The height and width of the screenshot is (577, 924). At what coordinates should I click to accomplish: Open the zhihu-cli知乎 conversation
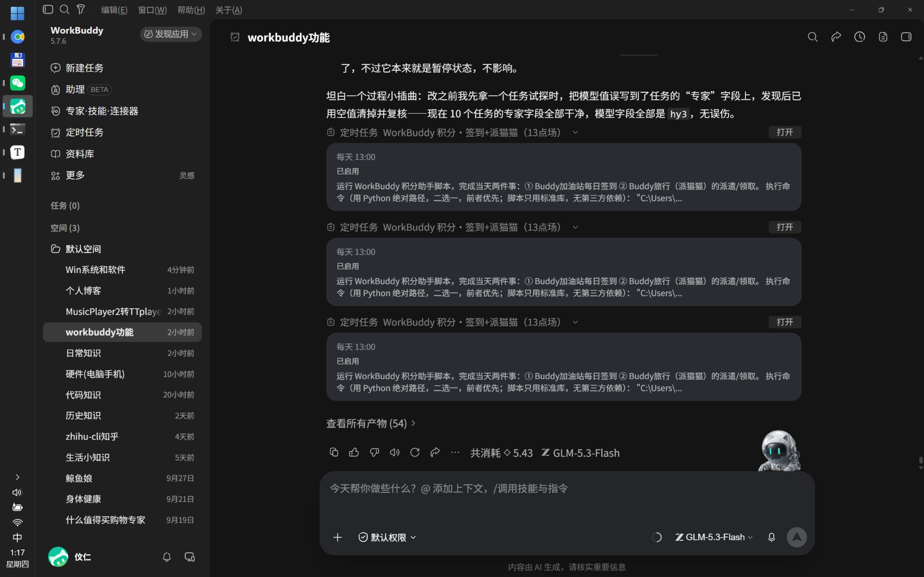[x=122, y=436]
